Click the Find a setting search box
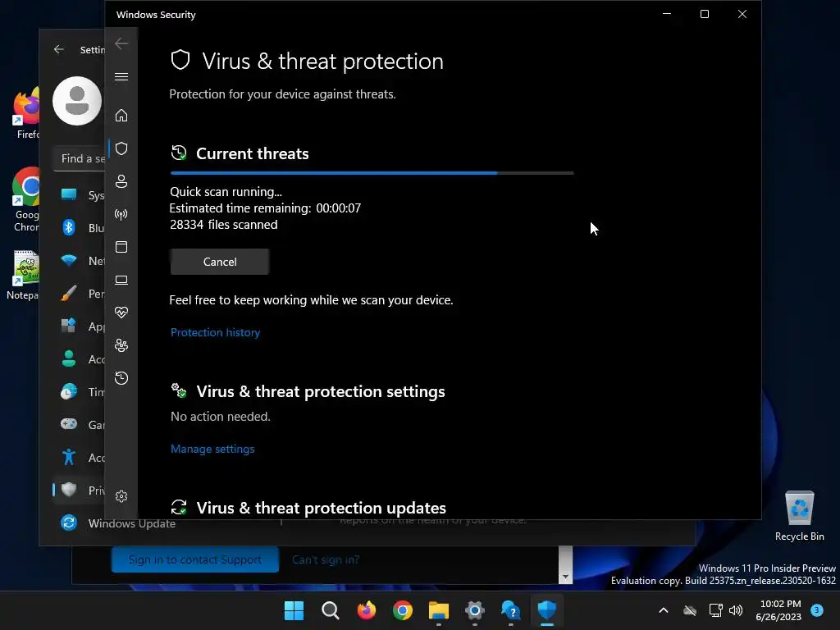The width and height of the screenshot is (840, 630). tap(80, 158)
